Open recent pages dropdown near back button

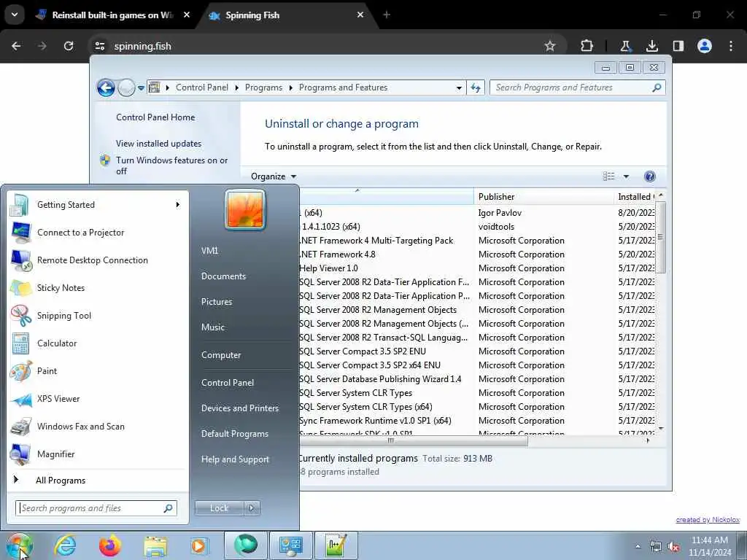[141, 87]
